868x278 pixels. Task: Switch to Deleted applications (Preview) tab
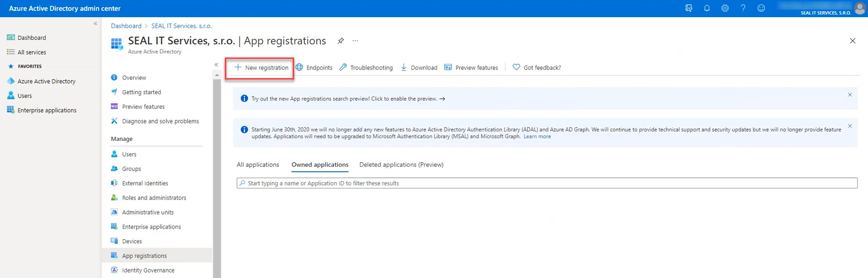coord(401,165)
